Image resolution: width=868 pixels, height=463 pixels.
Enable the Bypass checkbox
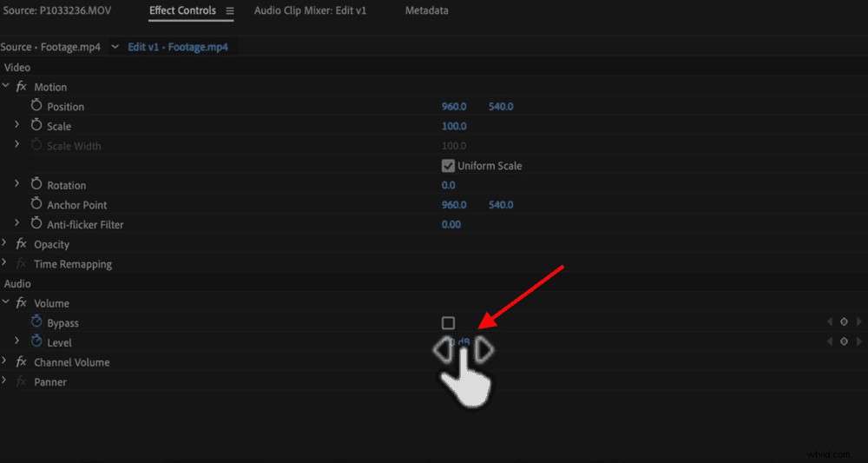coord(448,323)
